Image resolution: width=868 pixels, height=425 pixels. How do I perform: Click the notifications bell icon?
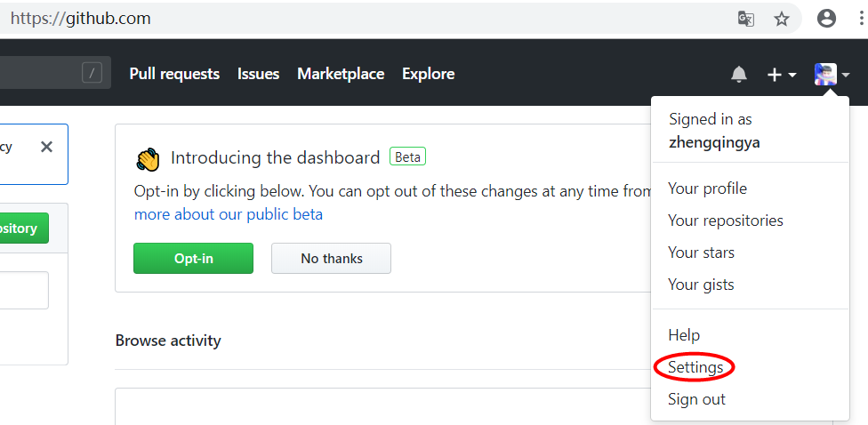click(x=739, y=75)
